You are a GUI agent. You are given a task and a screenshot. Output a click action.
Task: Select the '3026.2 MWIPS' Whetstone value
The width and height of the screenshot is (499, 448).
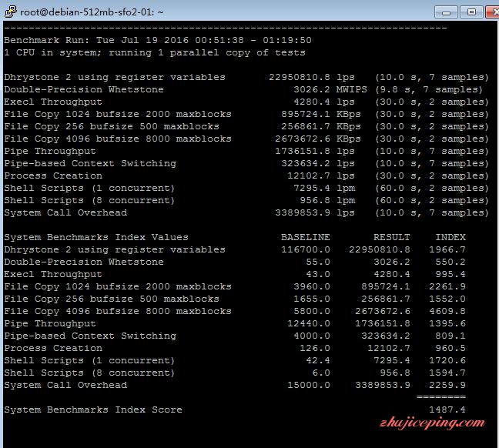pyautogui.click(x=330, y=89)
